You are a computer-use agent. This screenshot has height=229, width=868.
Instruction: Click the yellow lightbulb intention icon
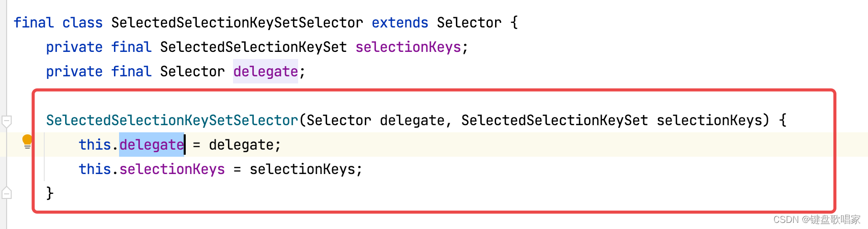[x=27, y=141]
